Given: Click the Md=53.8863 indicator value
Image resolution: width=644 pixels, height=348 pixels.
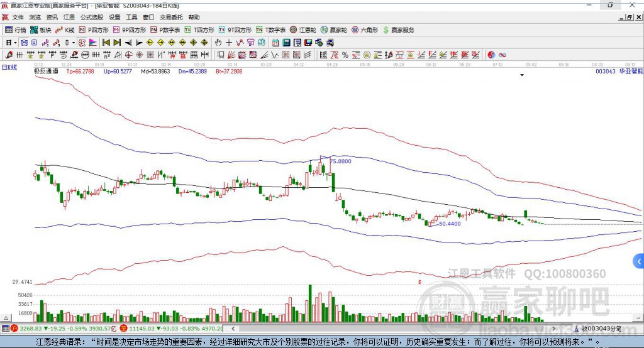Looking at the screenshot, I should pos(155,71).
